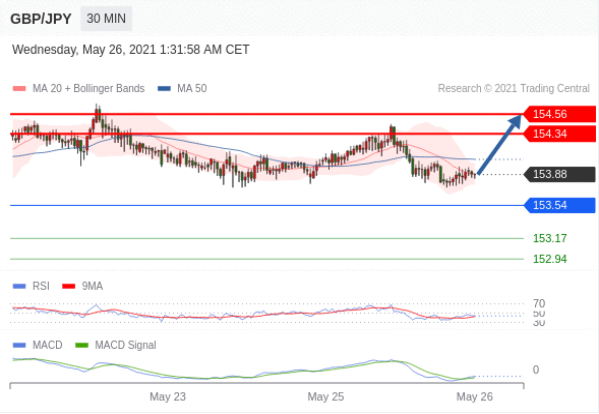Click the blue MACD legend swatch
Viewport: 599px width, 414px height.
click(x=19, y=345)
